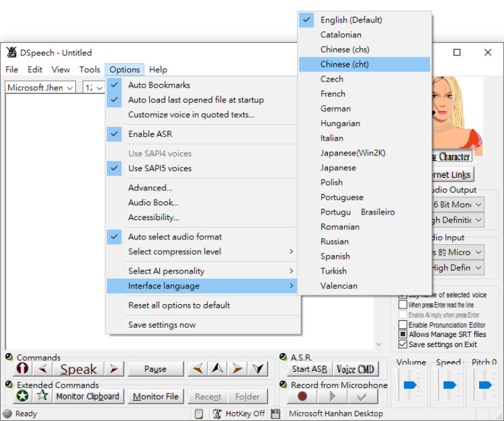The width and height of the screenshot is (504, 421).
Task: Click the Monitor Clipboard button
Action: (88, 397)
